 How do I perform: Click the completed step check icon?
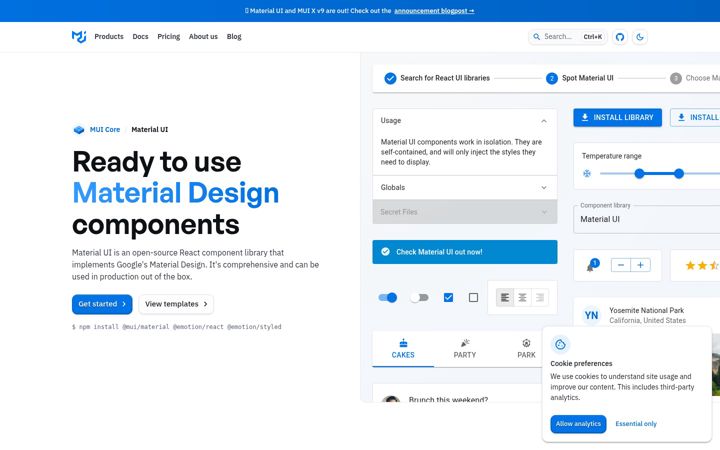[x=390, y=79]
